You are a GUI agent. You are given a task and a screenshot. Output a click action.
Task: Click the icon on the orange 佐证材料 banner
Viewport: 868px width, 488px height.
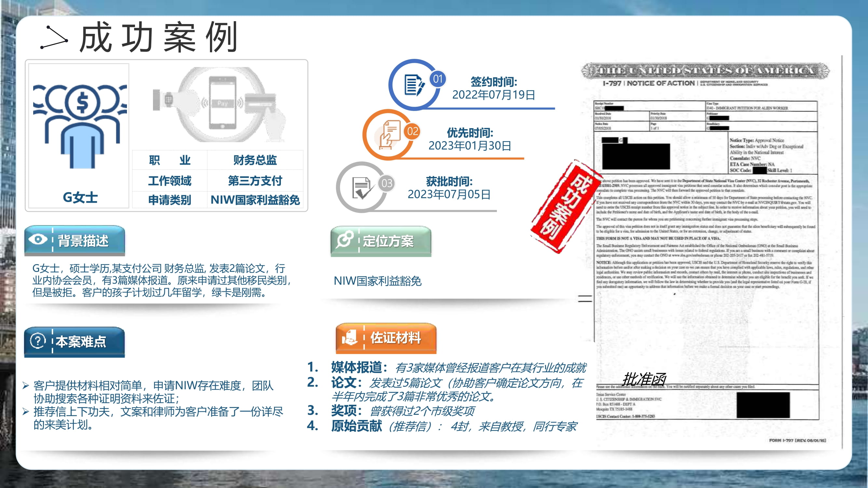[x=350, y=337]
